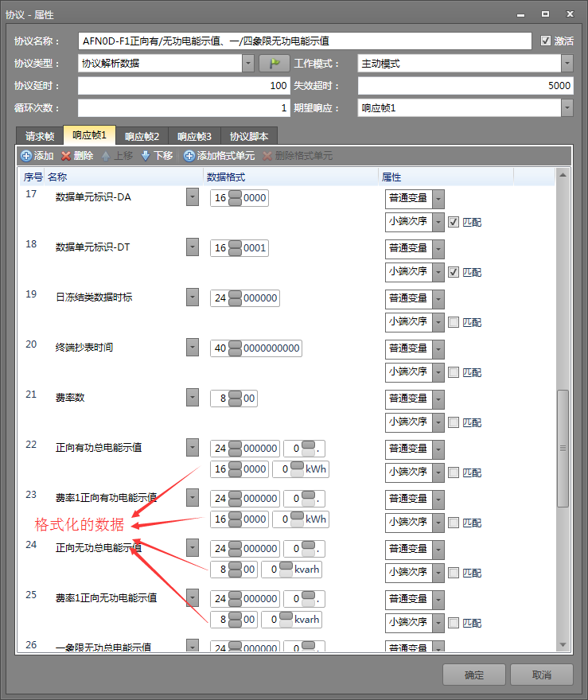Viewport: 588px width, 700px height.
Task: Open the 期望响应 dropdown
Action: [x=567, y=107]
